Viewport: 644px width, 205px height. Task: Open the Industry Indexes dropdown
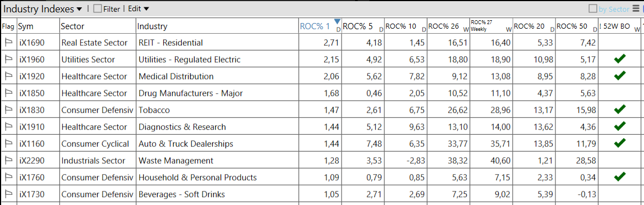click(43, 8)
